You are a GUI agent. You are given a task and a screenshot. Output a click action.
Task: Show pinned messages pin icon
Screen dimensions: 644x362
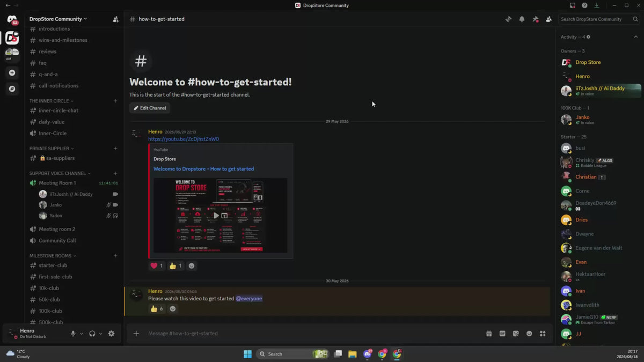click(x=535, y=19)
